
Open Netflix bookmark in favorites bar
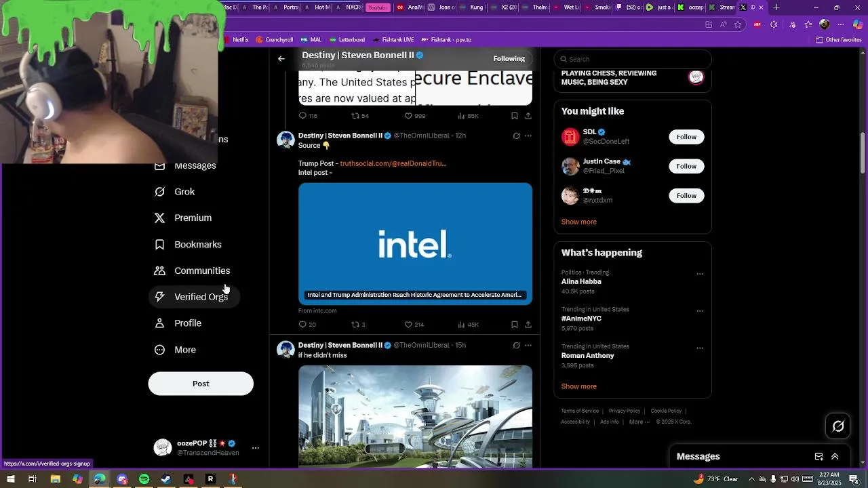tap(237, 40)
